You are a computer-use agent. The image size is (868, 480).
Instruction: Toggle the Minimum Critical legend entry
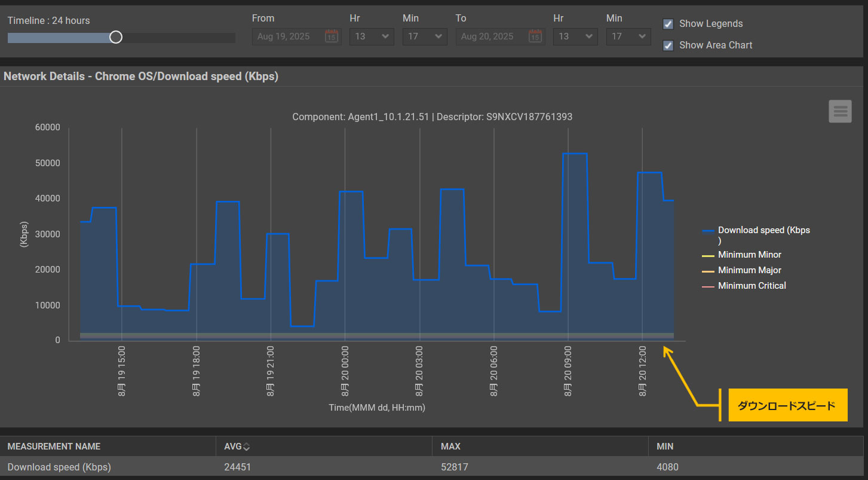coord(752,286)
